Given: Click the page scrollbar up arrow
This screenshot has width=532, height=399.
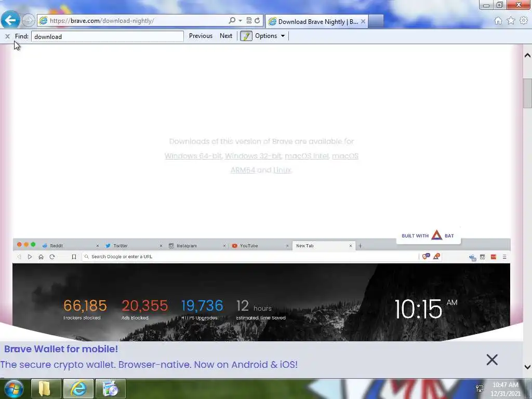Looking at the screenshot, I should pyautogui.click(x=527, y=55).
